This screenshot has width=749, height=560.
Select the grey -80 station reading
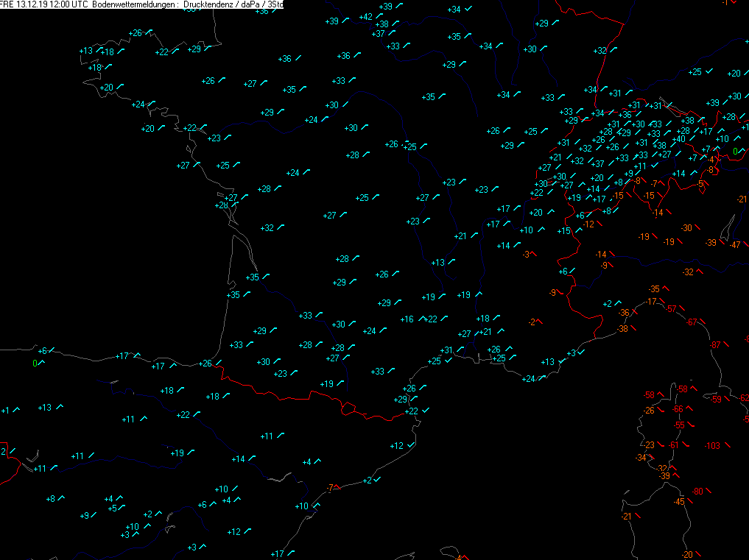click(x=697, y=491)
